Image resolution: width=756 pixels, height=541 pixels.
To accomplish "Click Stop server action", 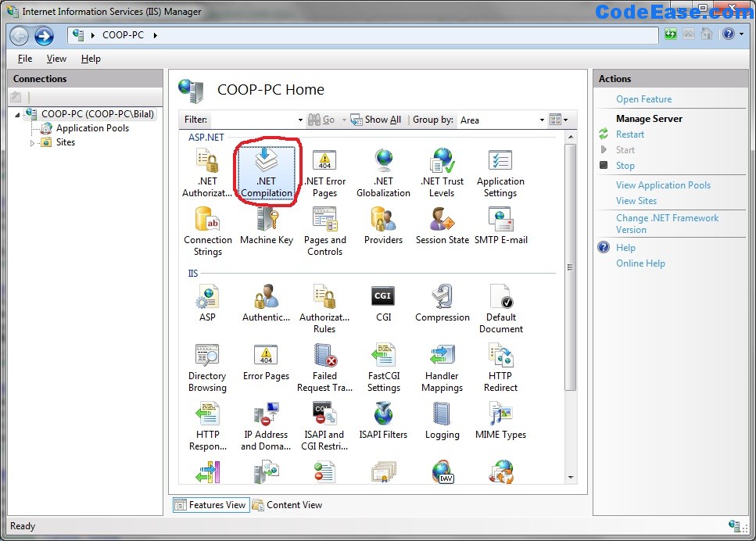I will [625, 166].
